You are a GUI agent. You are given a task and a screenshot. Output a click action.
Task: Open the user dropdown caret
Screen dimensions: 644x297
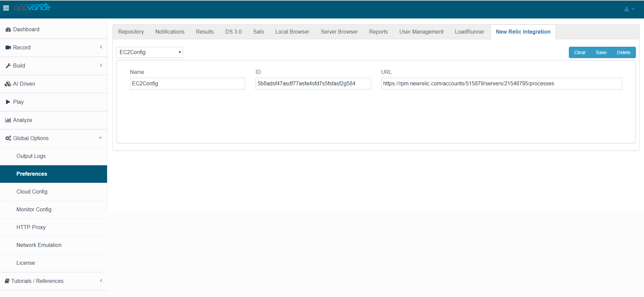pyautogui.click(x=633, y=9)
